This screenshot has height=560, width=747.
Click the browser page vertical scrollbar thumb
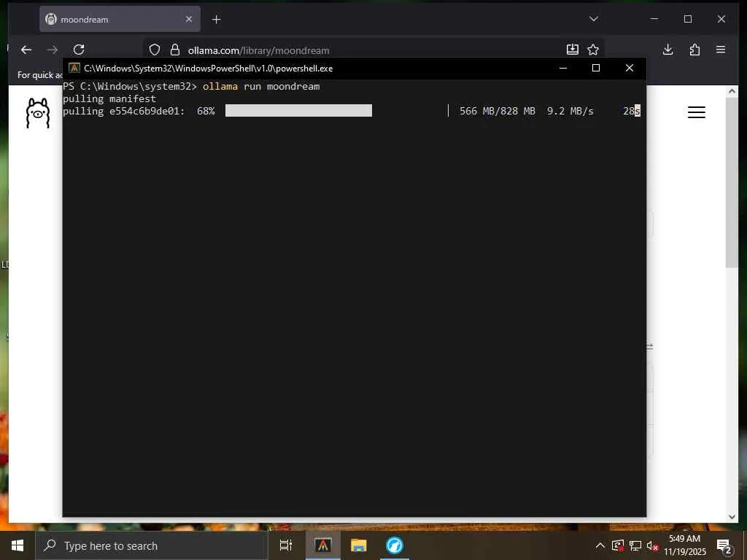(x=732, y=183)
